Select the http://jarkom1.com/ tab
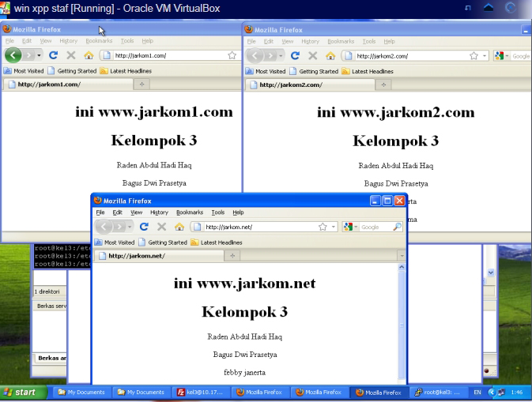This screenshot has height=402, width=532. tap(67, 84)
